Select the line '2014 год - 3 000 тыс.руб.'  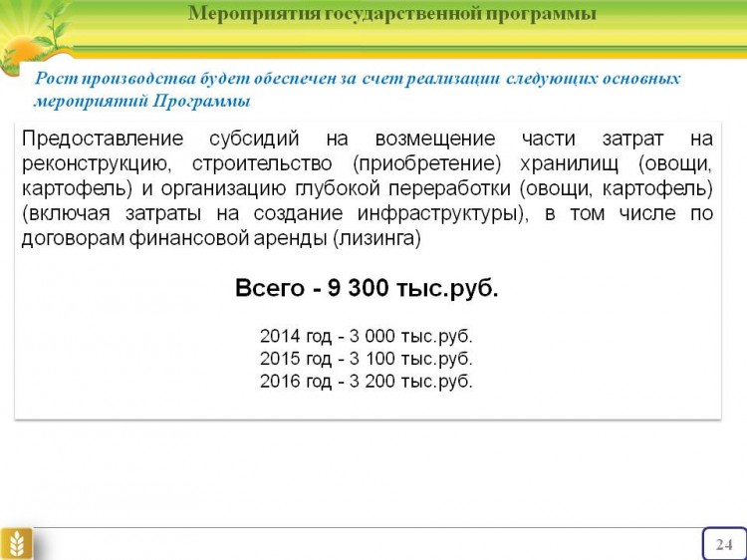[367, 336]
